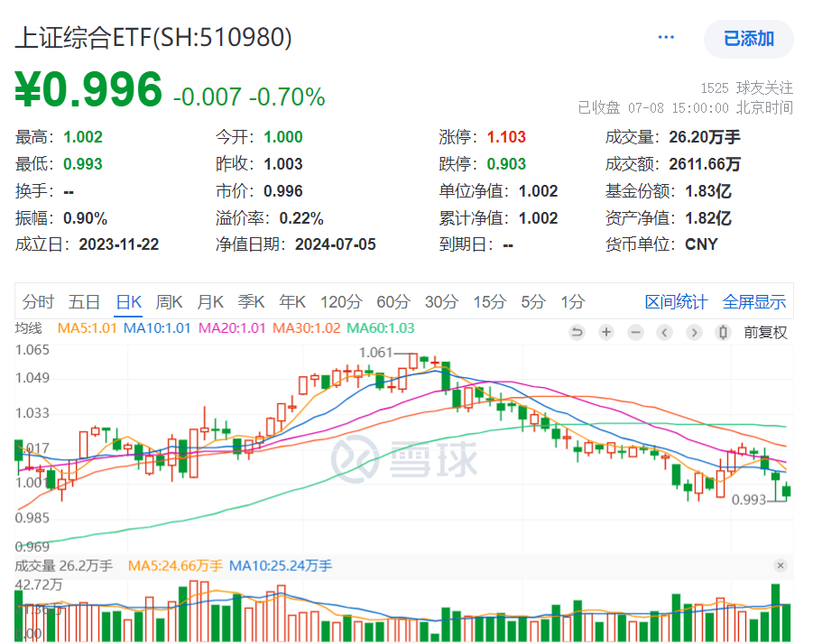The image size is (813, 644).
Task: Click the 均线 indicator label
Action: (29, 328)
